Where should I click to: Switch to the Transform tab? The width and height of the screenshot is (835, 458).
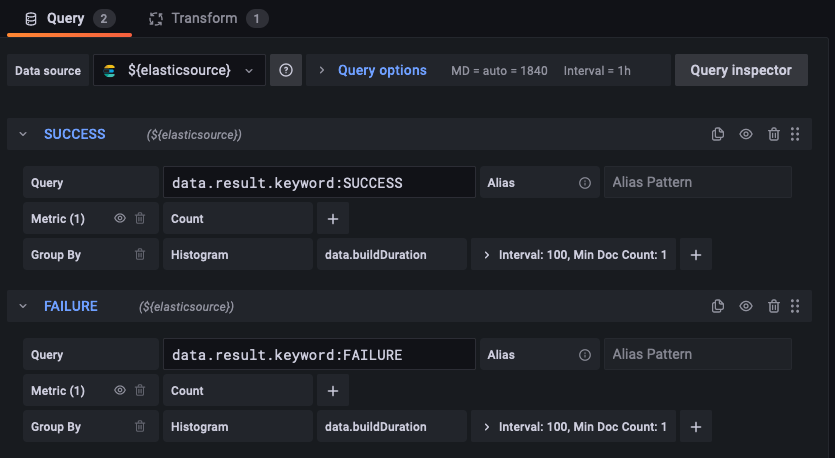(x=208, y=19)
